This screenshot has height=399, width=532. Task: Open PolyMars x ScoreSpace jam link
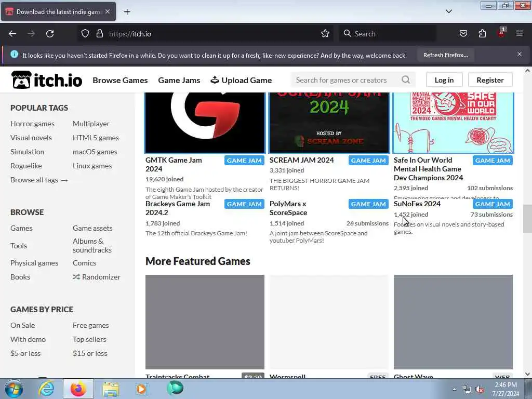[x=288, y=208]
